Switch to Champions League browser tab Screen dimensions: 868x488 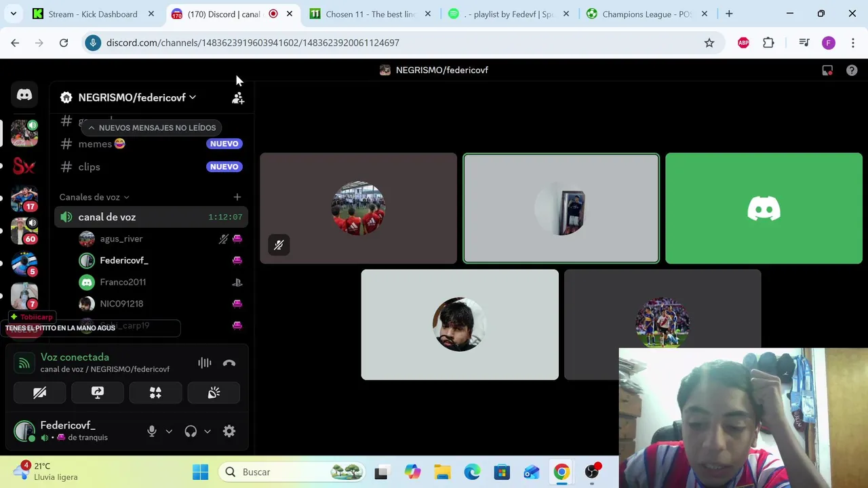[647, 14]
